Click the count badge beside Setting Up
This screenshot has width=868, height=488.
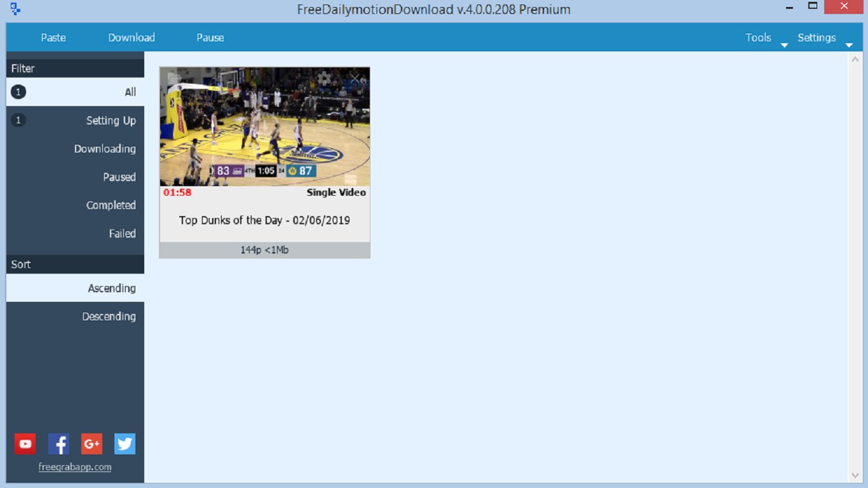tap(18, 120)
